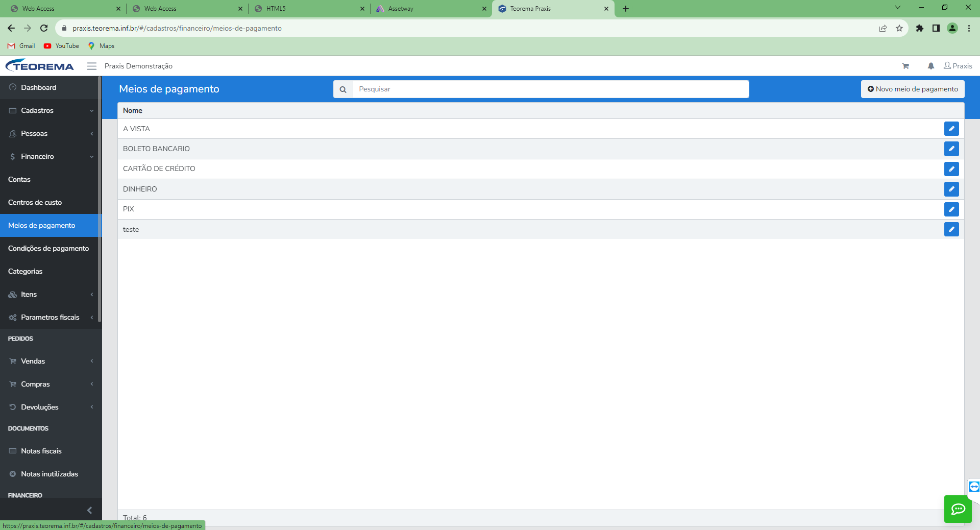Select the DINHEIRO row text
980x530 pixels.
tap(140, 189)
